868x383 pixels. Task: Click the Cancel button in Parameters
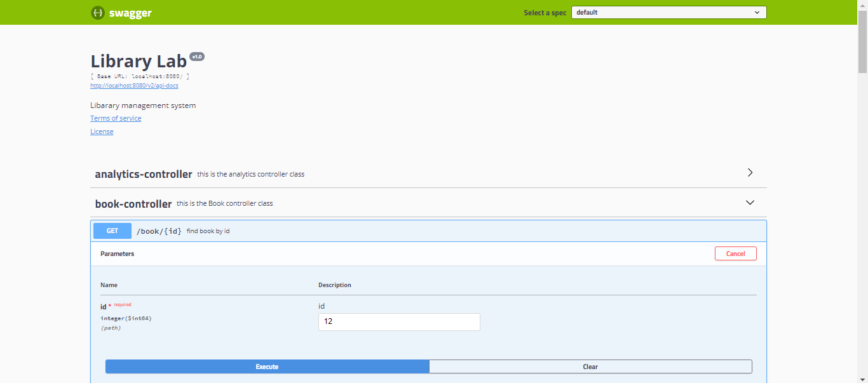735,253
